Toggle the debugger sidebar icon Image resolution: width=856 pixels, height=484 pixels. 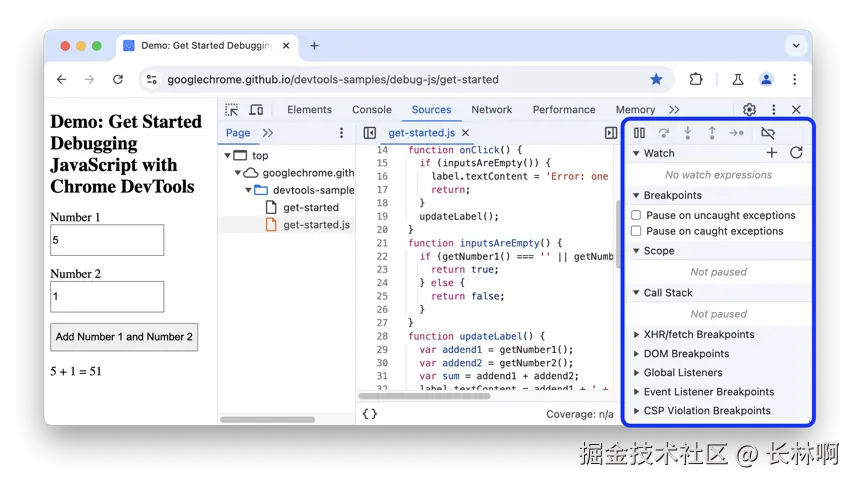pos(611,133)
